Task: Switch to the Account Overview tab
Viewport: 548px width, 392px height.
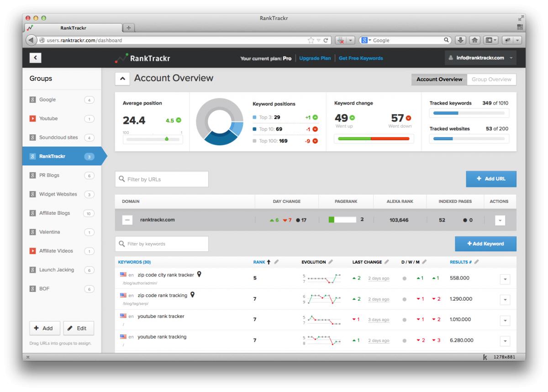Action: [x=439, y=79]
